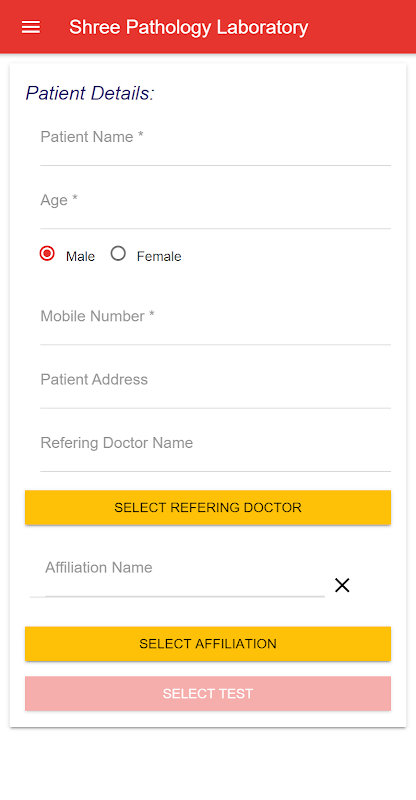Click the empty white area below the form card
416x800 pixels.
[x=208, y=764]
